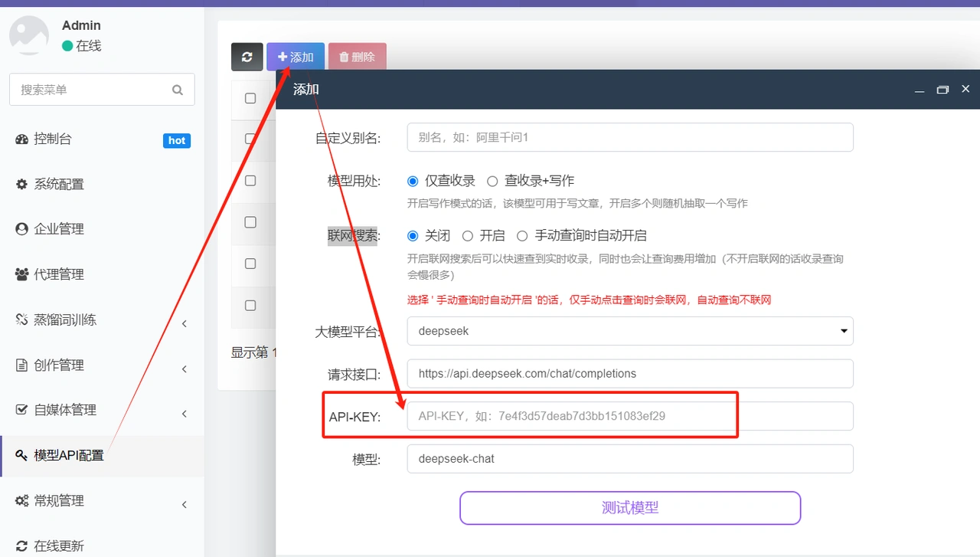Focus the API-KEY input field
The image size is (980, 557).
pyautogui.click(x=630, y=416)
